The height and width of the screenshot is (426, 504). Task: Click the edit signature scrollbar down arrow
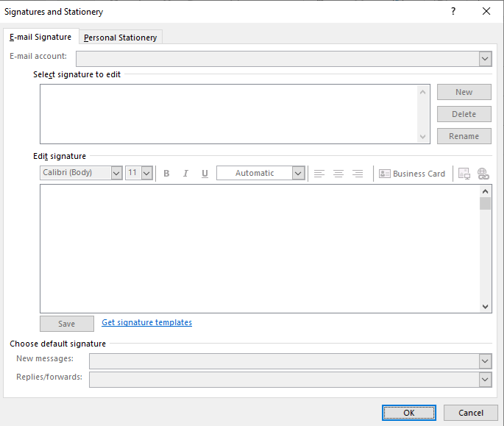pyautogui.click(x=486, y=307)
